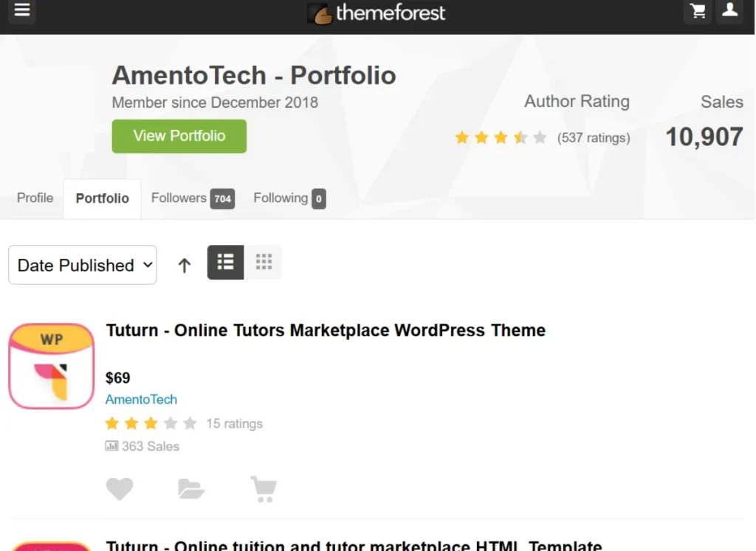Open the Followers tab
Image resolution: width=756 pixels, height=551 pixels.
192,198
